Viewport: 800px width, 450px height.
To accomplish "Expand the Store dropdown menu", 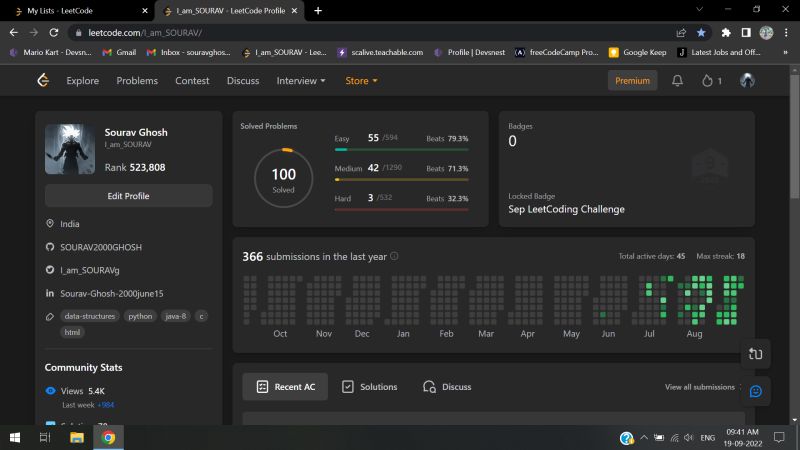I will click(x=361, y=81).
